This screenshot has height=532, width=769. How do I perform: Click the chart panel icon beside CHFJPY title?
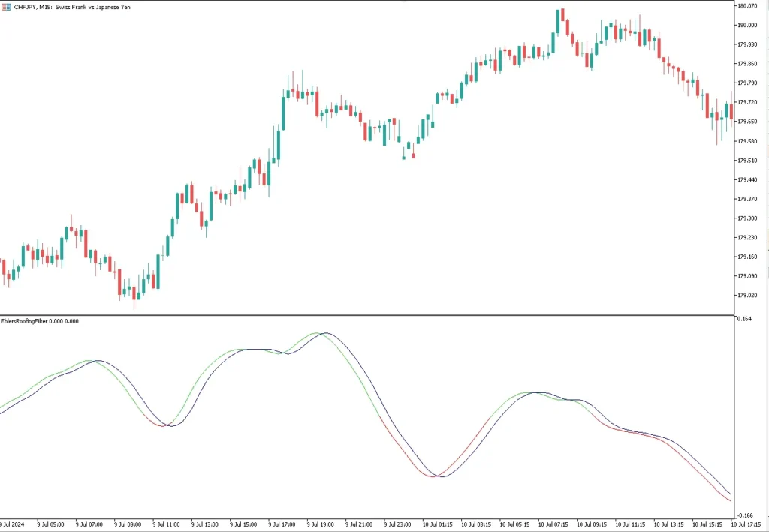tap(7, 6)
